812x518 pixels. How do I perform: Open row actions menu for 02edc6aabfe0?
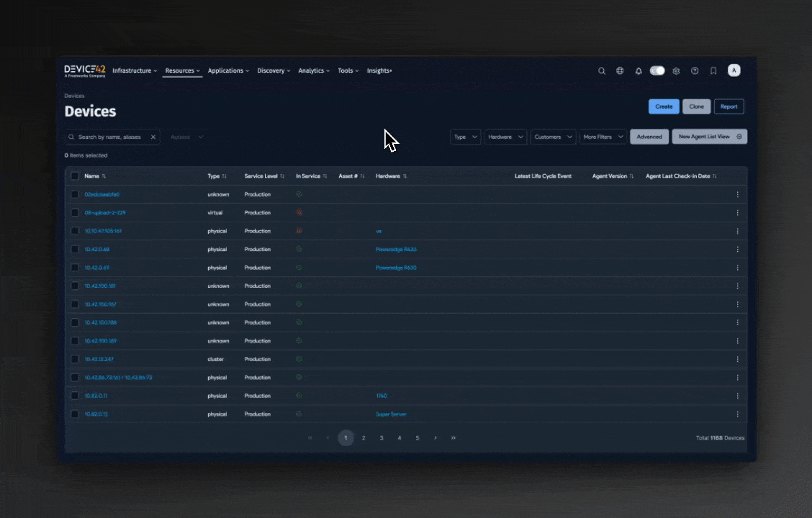(737, 194)
